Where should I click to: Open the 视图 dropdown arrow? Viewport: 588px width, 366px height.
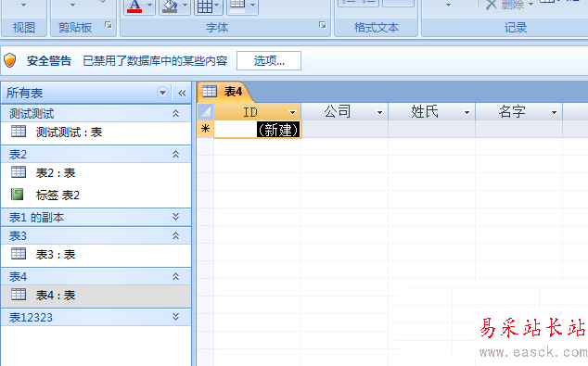coord(23,6)
